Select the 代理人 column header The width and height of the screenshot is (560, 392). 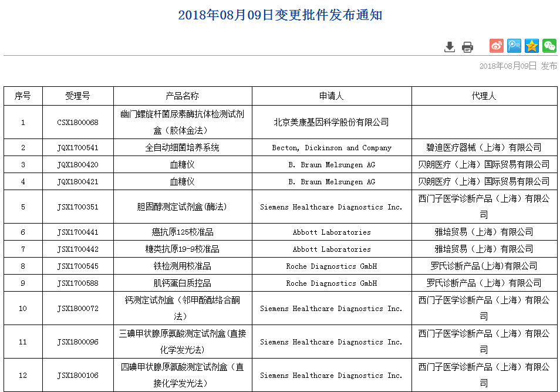(484, 96)
